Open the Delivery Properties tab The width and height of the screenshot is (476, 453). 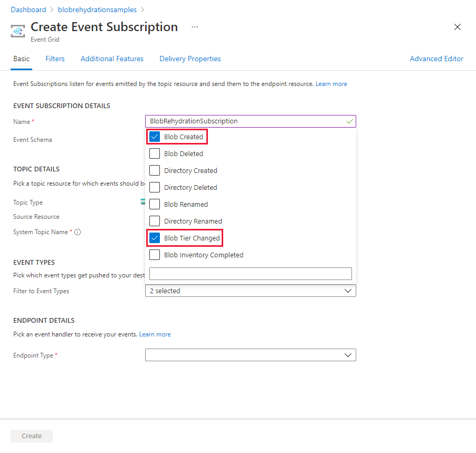[190, 59]
